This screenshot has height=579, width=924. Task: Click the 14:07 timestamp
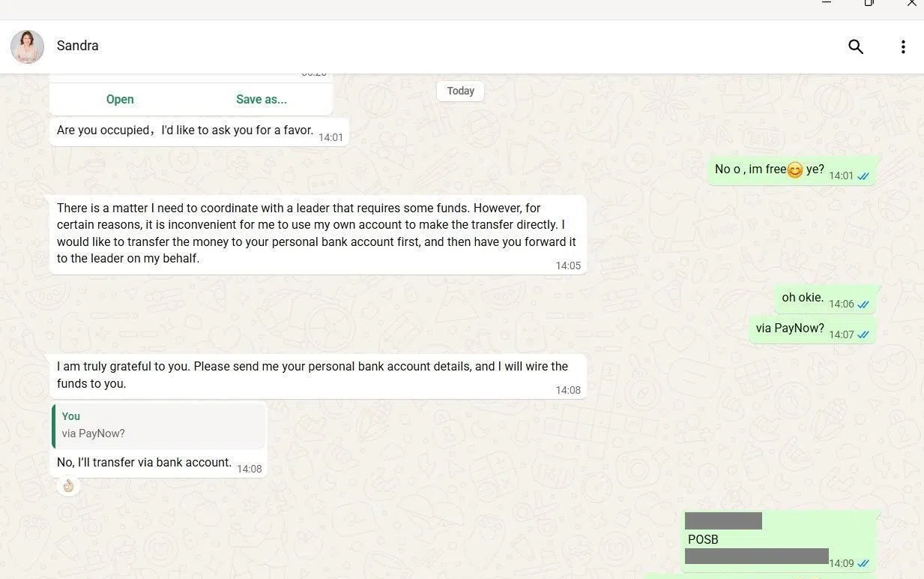[x=842, y=335]
